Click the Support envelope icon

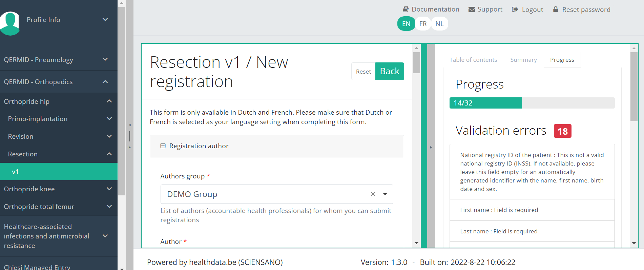(x=472, y=9)
